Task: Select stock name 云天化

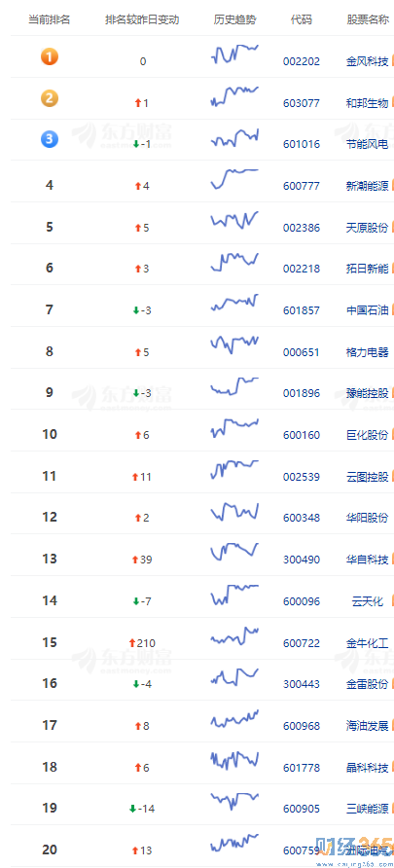Action: (x=368, y=601)
